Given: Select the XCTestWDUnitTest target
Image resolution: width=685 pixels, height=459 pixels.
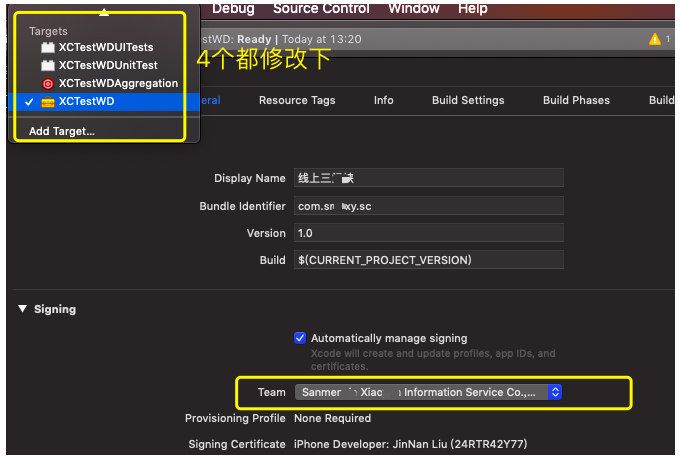Looking at the screenshot, I should click(104, 65).
